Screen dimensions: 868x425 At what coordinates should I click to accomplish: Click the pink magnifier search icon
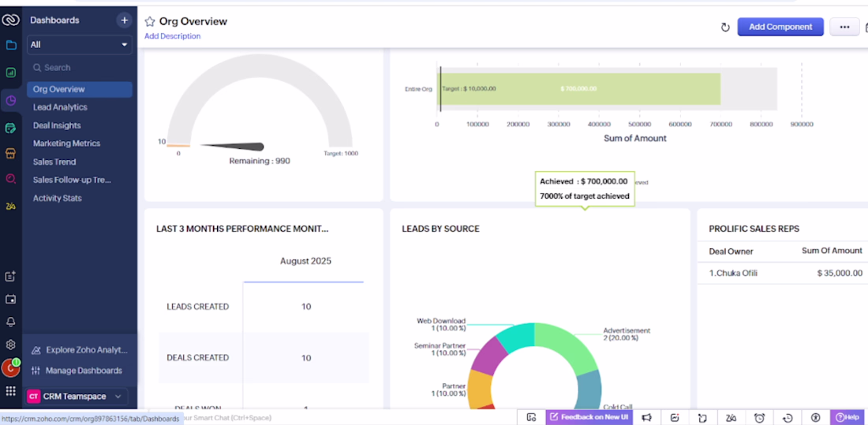click(10, 179)
